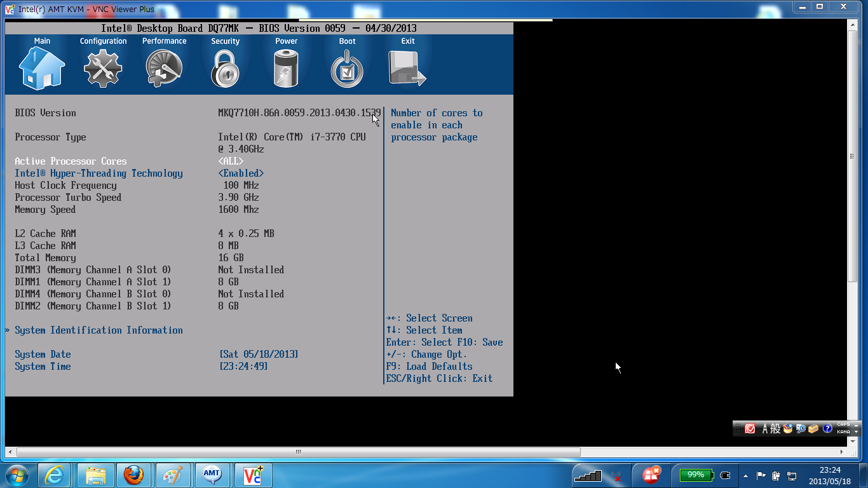The width and height of the screenshot is (868, 488).
Task: Click the red checkmark icon on IME bar
Action: (750, 429)
